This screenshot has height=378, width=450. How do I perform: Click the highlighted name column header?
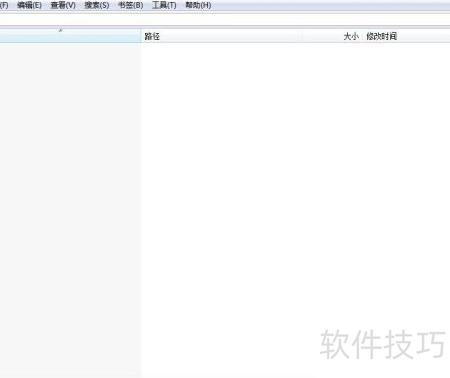pos(70,36)
